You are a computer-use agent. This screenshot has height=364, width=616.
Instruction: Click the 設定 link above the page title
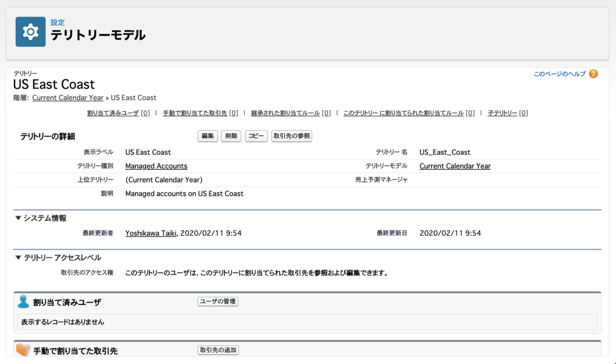tap(58, 22)
